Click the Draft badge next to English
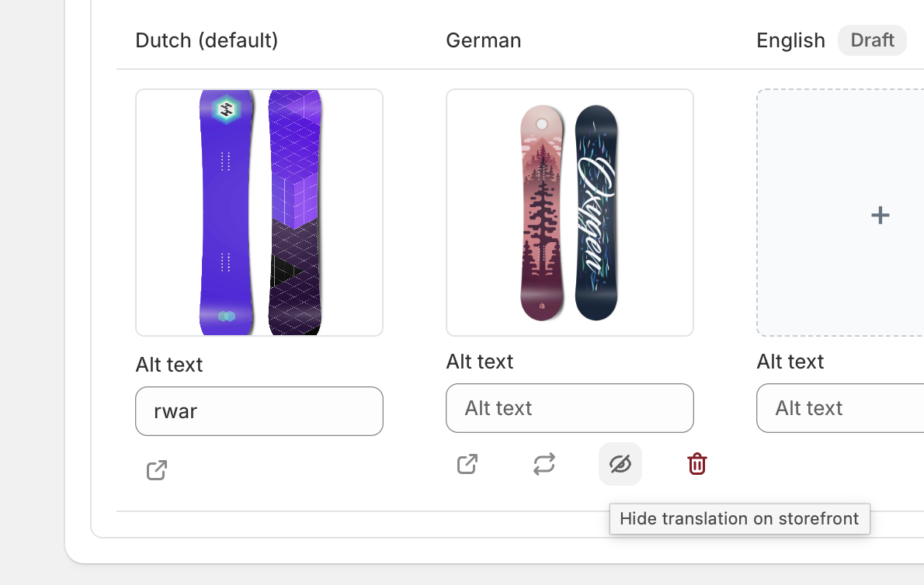 point(872,40)
